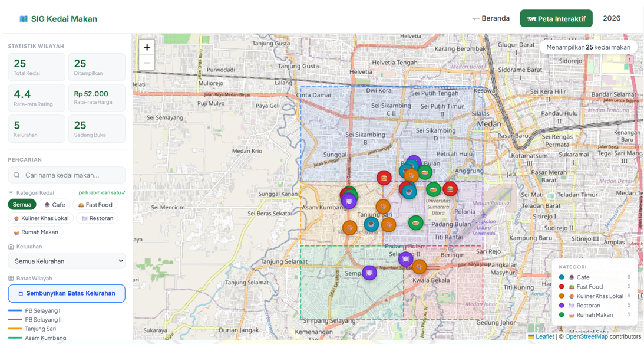Screen dimensions: 644x344
Task: Click the Ditampilkan count card
Action: pos(97,67)
